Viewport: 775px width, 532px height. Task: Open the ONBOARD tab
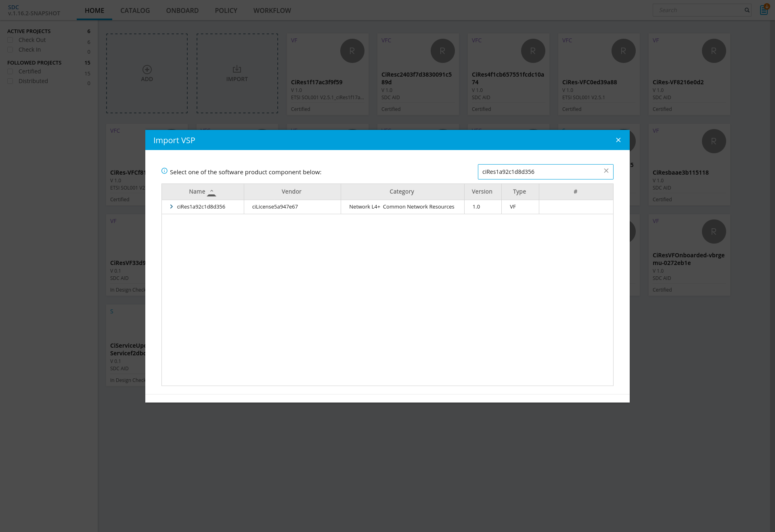[x=182, y=10]
